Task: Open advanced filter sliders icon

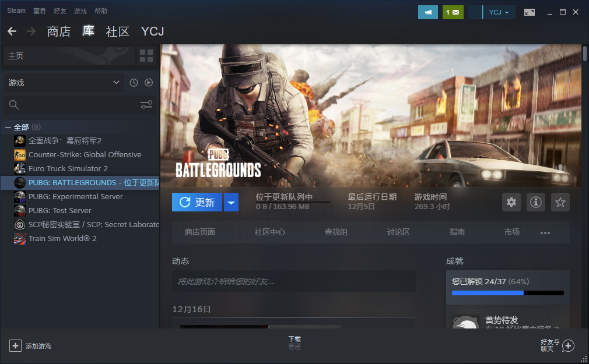Action: 146,105
